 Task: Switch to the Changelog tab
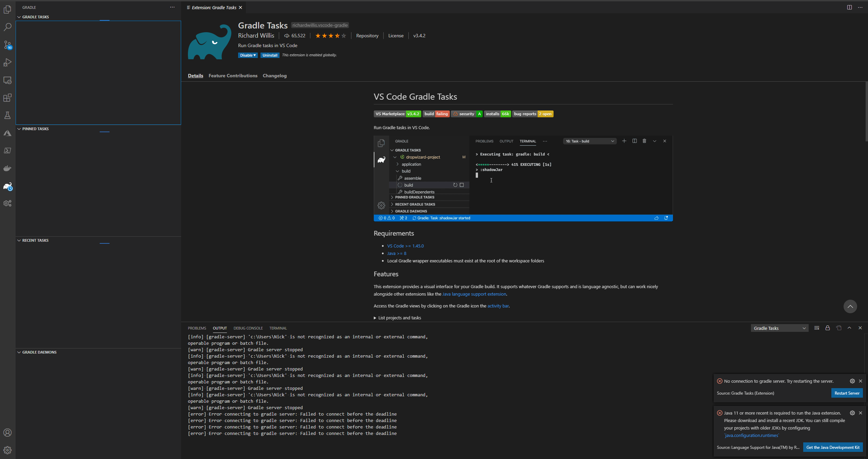pos(274,75)
